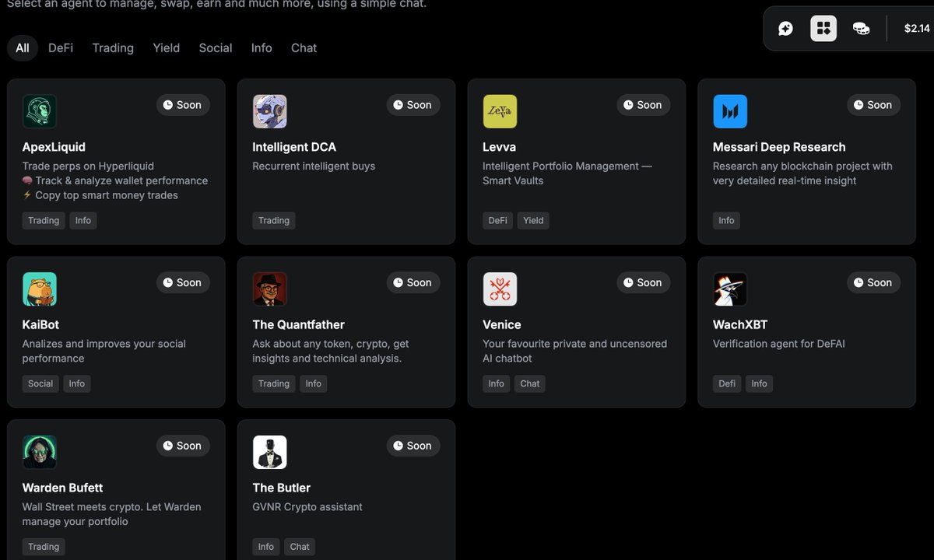This screenshot has height=560, width=934.
Task: Open the ApexLiquid agent icon
Action: (40, 111)
